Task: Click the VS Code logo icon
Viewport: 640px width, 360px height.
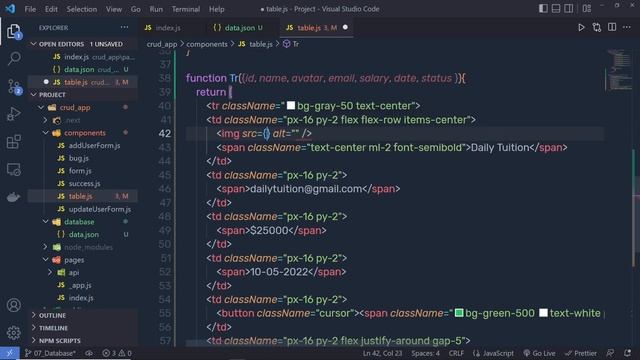Action: pos(10,9)
